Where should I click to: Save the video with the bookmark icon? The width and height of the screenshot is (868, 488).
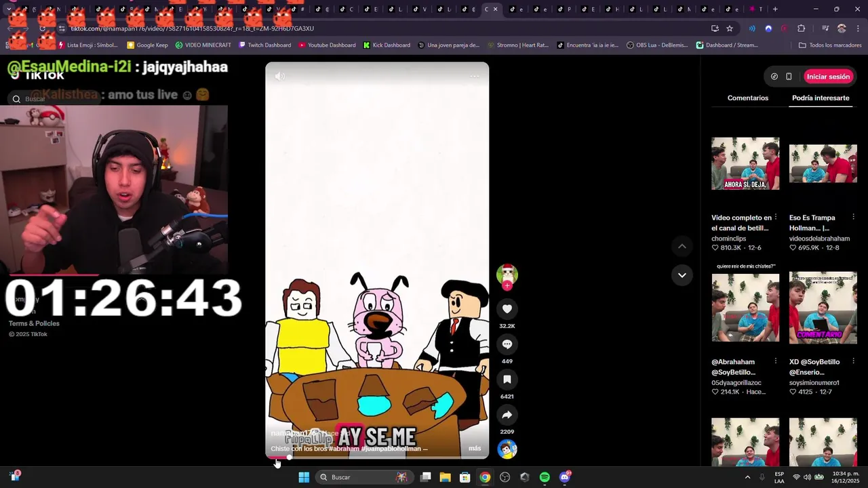coord(507,380)
